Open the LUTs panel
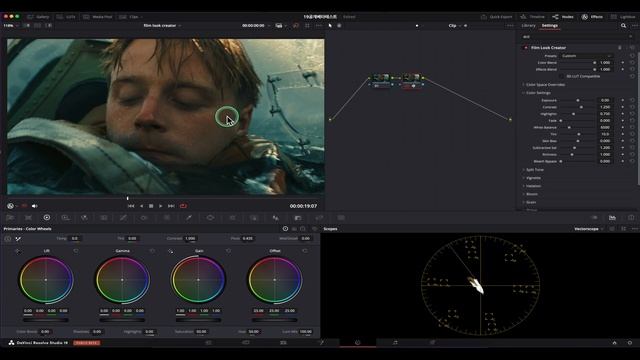This screenshot has height=360, width=640. click(66, 17)
